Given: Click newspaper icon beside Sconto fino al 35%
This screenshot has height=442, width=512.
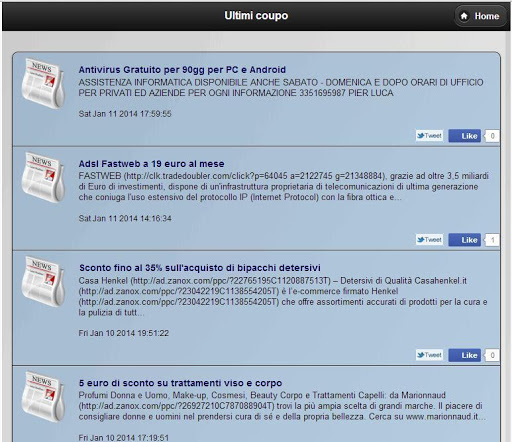Looking at the screenshot, I should point(43,282).
